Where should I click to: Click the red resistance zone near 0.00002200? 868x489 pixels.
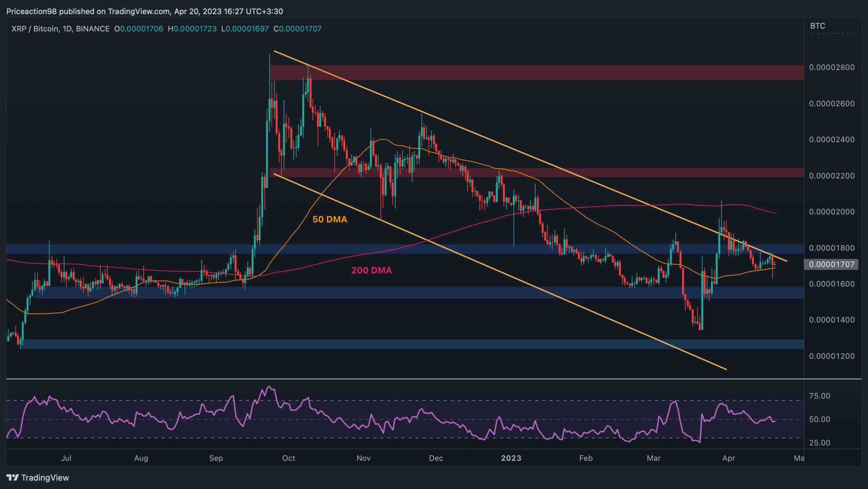537,172
